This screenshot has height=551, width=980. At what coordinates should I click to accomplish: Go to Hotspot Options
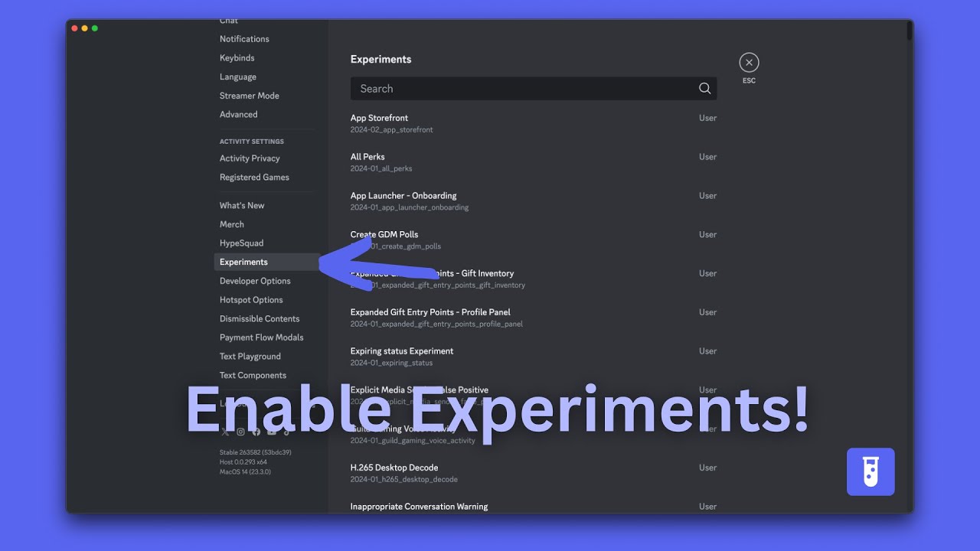click(251, 300)
